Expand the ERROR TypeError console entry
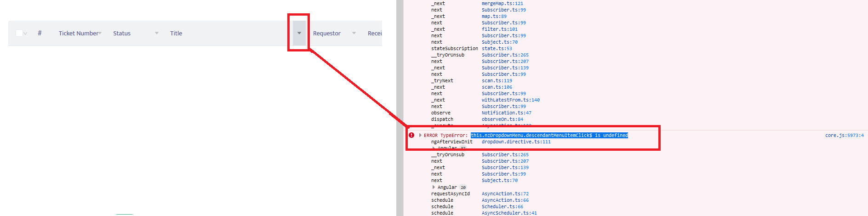The width and height of the screenshot is (868, 216). (x=420, y=135)
